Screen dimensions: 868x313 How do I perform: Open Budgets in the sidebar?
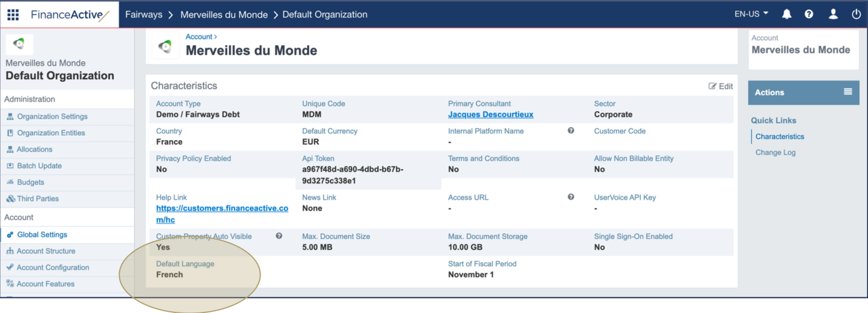pos(31,182)
